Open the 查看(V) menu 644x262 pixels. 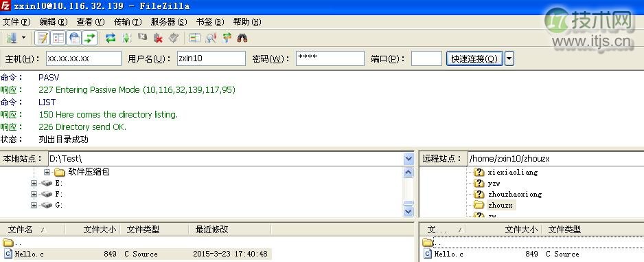(91, 22)
